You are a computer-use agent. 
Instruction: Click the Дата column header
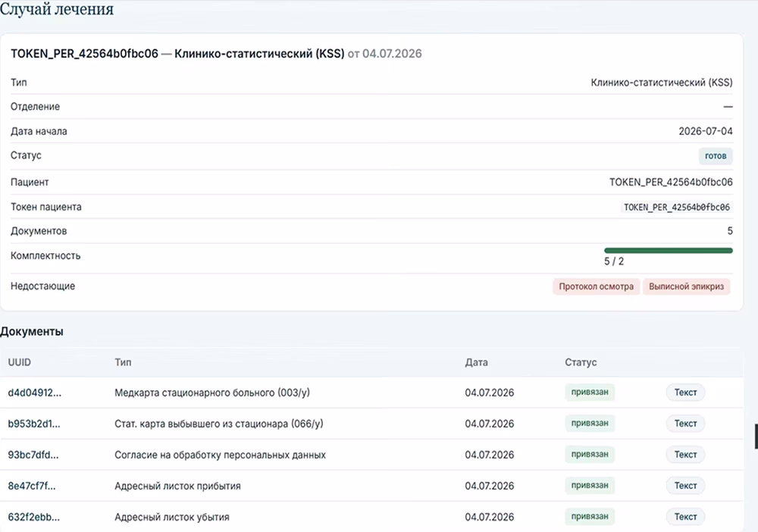click(x=476, y=362)
